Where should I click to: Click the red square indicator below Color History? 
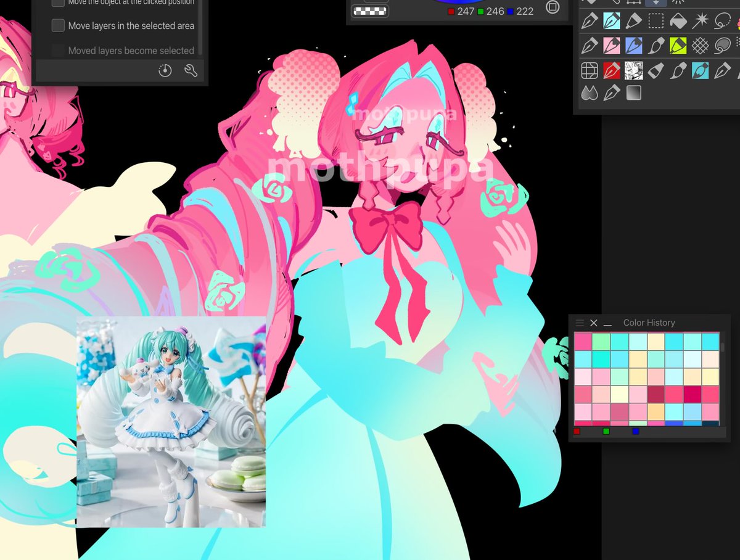pyautogui.click(x=577, y=431)
